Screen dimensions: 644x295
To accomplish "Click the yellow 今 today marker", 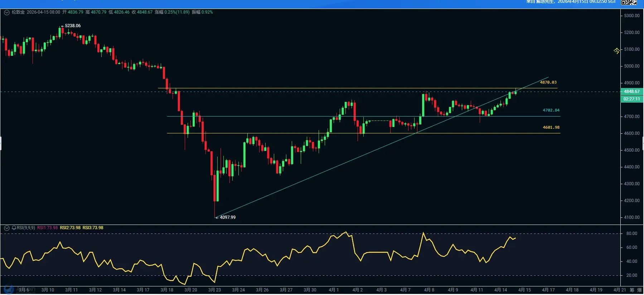I will [x=616, y=51].
